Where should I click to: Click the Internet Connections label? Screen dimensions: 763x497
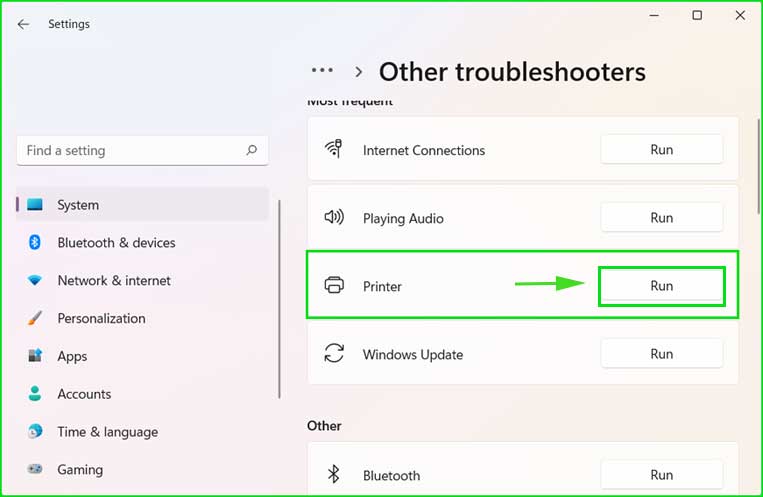pyautogui.click(x=424, y=150)
